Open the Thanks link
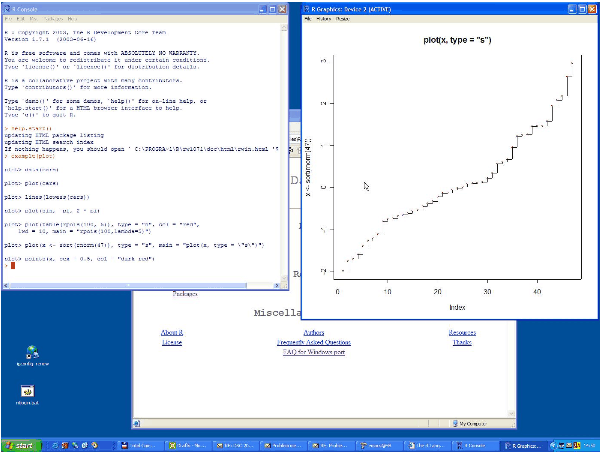Image resolution: width=600 pixels, height=452 pixels. point(461,342)
